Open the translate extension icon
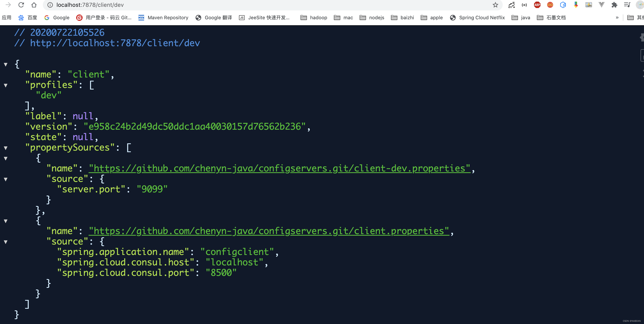Screen dimensions: 644x324 pos(511,5)
